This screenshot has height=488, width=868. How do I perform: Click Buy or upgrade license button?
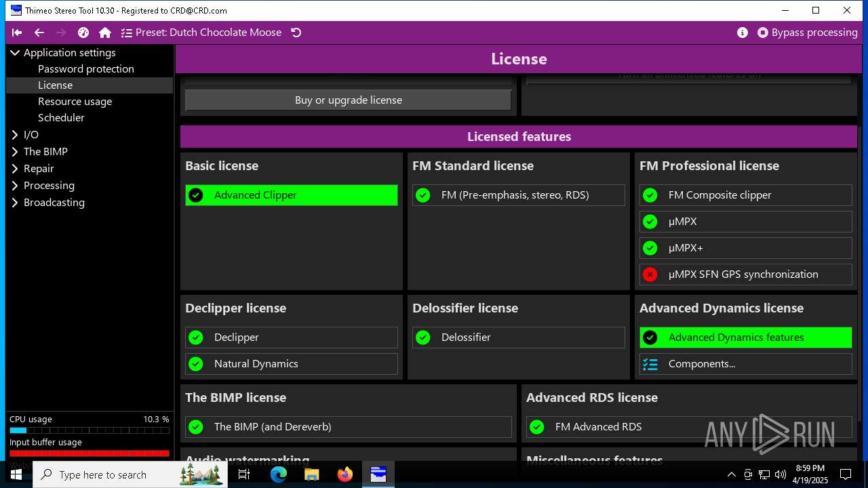[349, 100]
